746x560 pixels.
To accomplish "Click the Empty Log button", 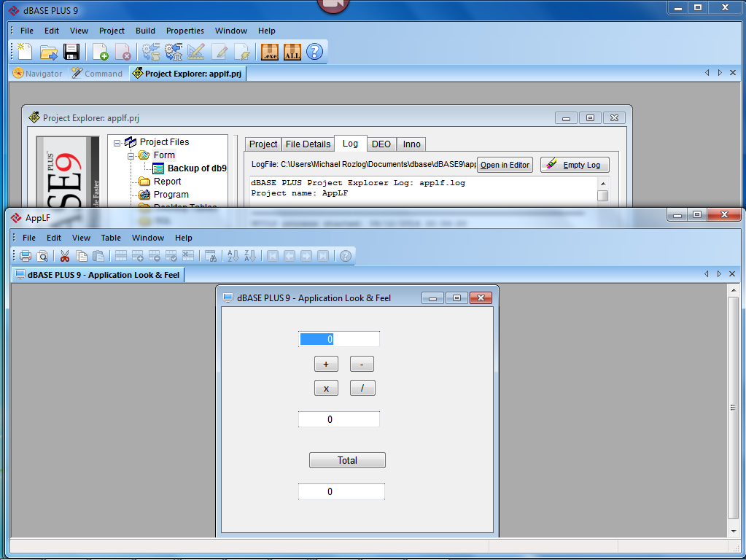I will (x=575, y=165).
